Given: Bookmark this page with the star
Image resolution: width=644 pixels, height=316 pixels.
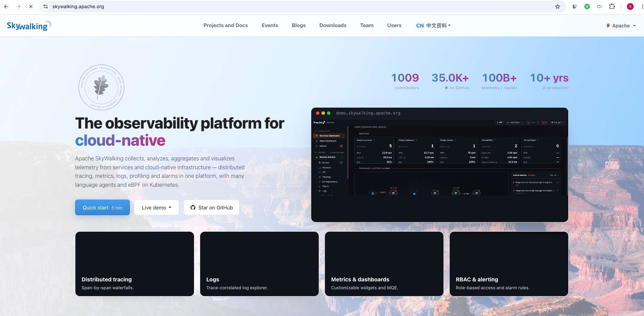Looking at the screenshot, I should pos(558,7).
